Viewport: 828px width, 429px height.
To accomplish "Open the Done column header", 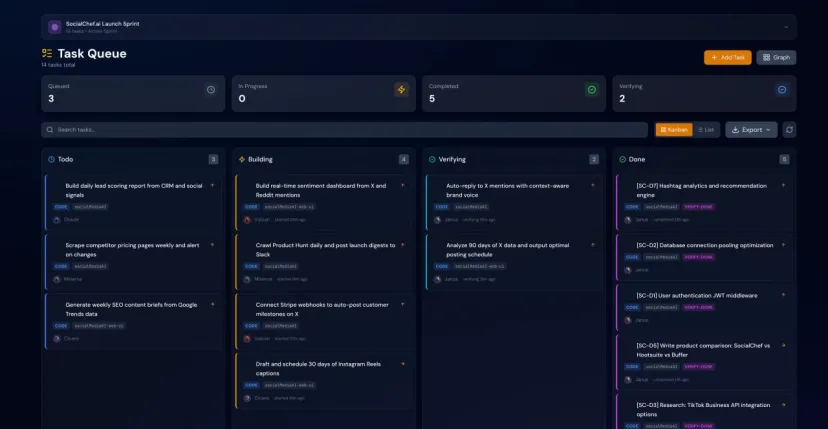I will pos(704,159).
